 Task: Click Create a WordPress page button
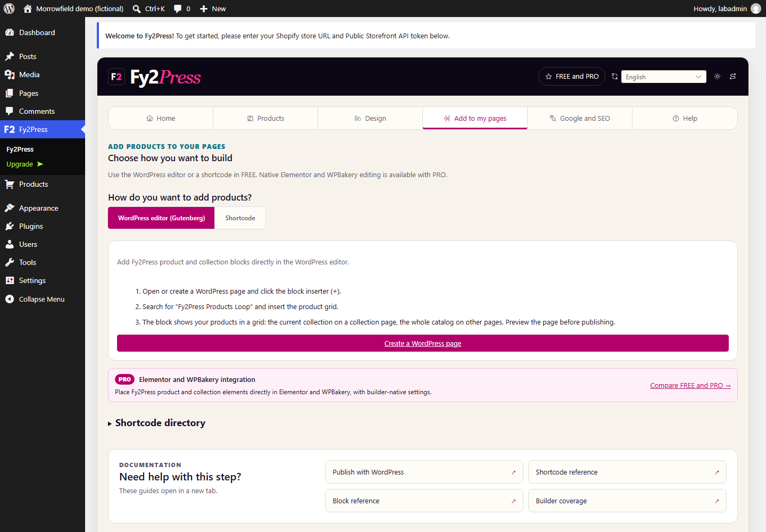pos(423,343)
